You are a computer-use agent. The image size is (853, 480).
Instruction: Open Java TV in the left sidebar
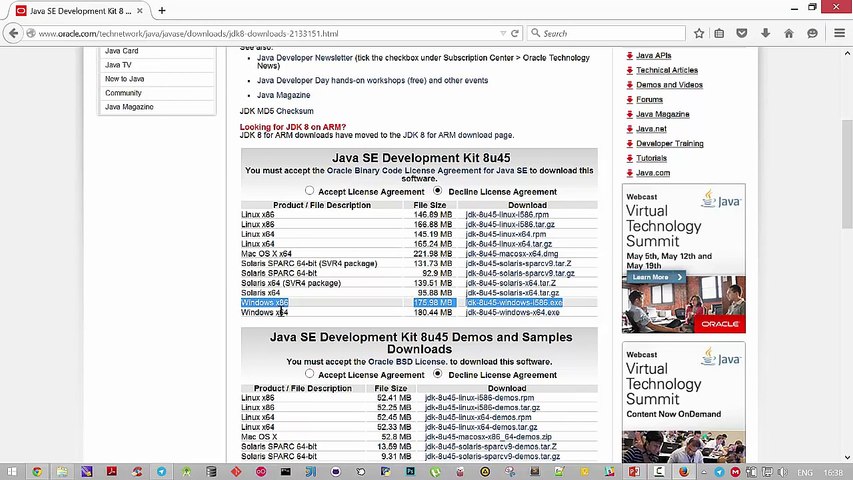tap(118, 65)
